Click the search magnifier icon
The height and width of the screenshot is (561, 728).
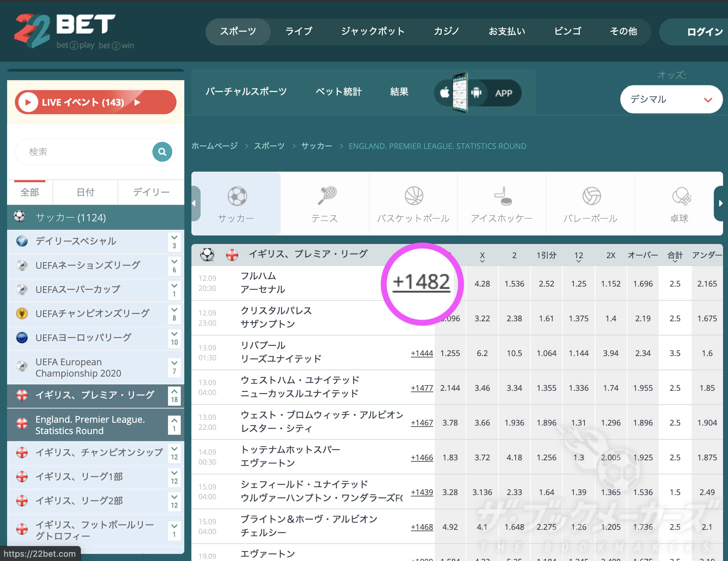coord(162,152)
